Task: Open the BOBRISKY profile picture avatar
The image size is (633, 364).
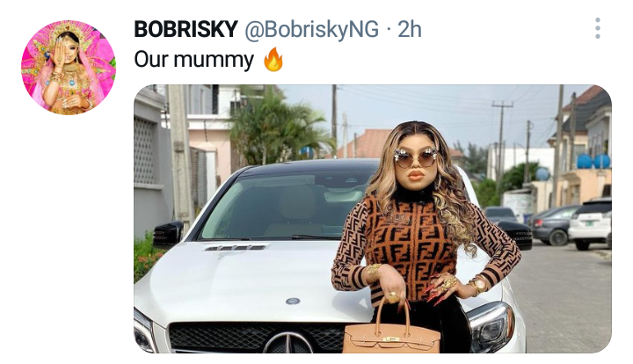Action: pyautogui.click(x=69, y=68)
